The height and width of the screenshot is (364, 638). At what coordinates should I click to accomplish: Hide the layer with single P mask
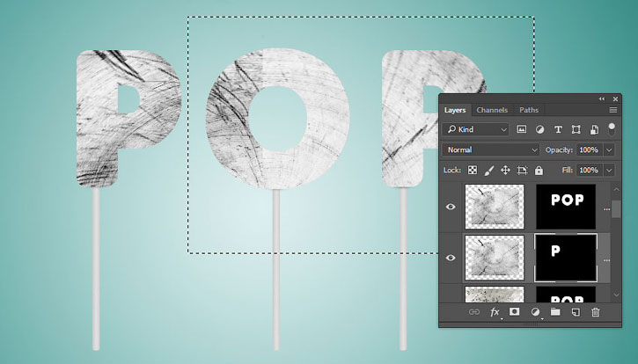pos(451,258)
